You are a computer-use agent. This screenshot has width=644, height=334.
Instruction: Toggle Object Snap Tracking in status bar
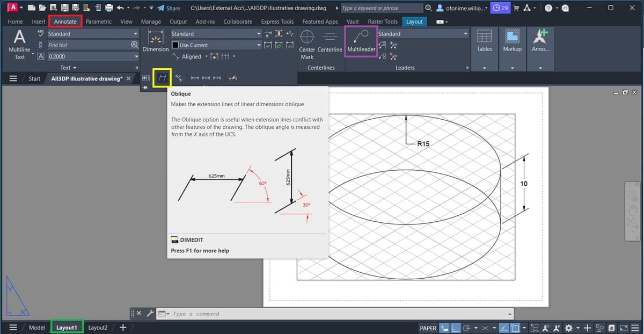(x=504, y=328)
